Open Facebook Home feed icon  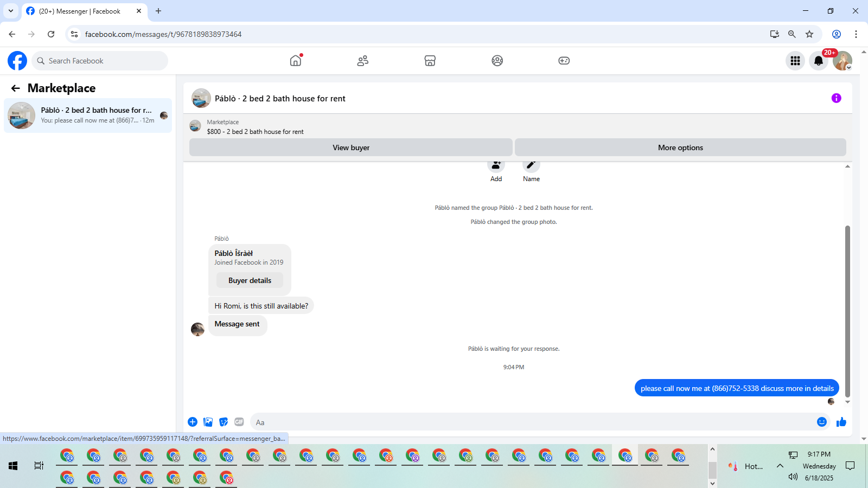[x=296, y=61]
